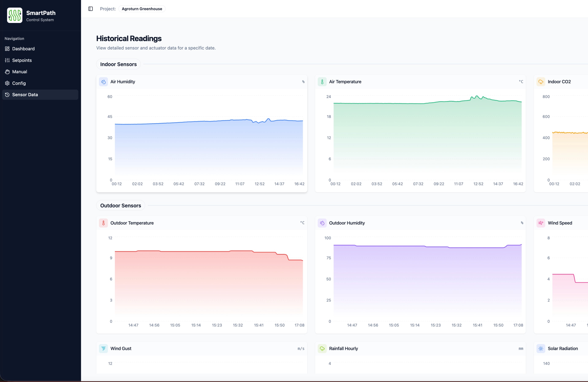Click the Rainfall Hourly cloud icon

pyautogui.click(x=322, y=348)
